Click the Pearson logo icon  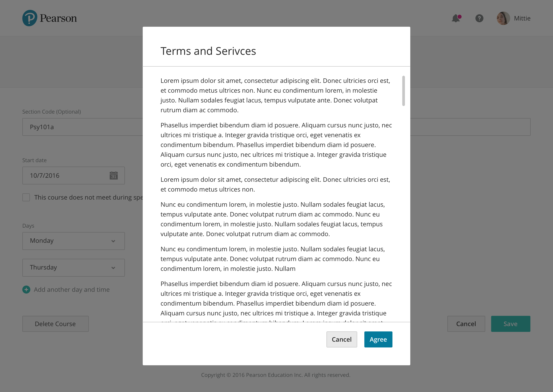pyautogui.click(x=30, y=18)
